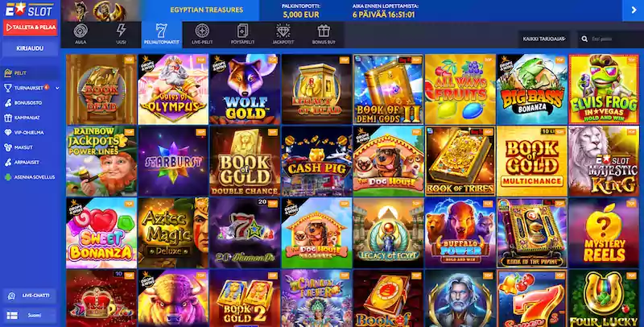The image size is (644, 327).
Task: Click the Kirjaudu login button
Action: click(x=30, y=48)
